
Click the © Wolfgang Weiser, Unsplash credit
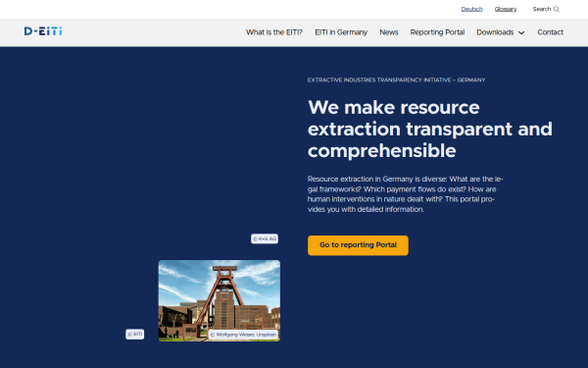coord(243,335)
